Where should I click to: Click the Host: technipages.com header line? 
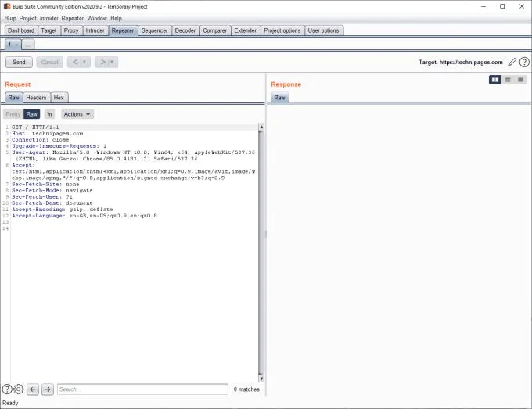(47, 134)
